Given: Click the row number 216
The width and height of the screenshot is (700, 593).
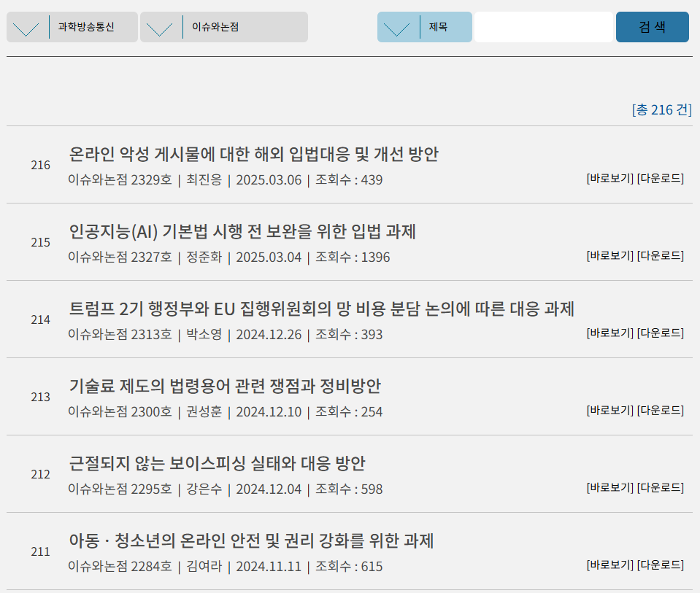Looking at the screenshot, I should 41,166.
